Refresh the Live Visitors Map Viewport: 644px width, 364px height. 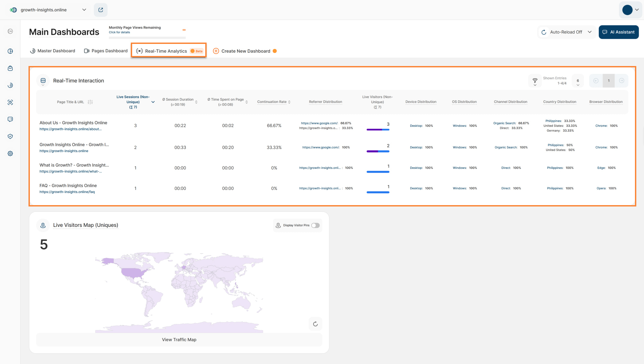point(315,324)
